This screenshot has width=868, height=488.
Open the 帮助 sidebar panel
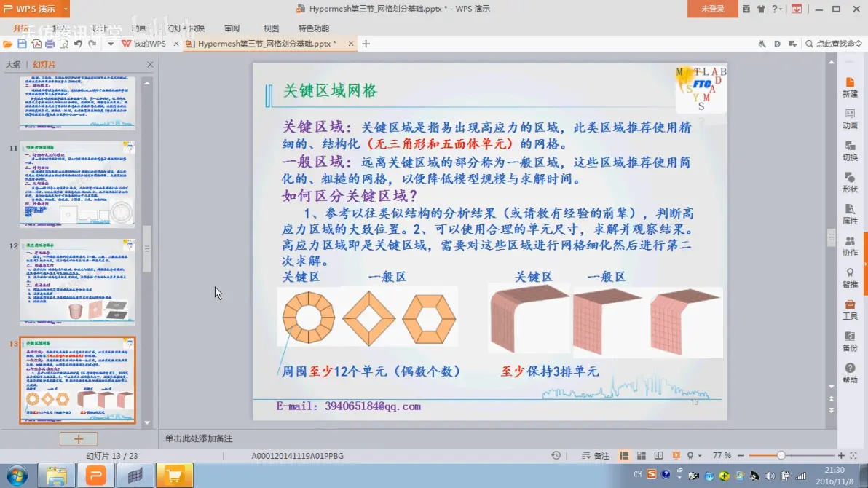tap(850, 374)
